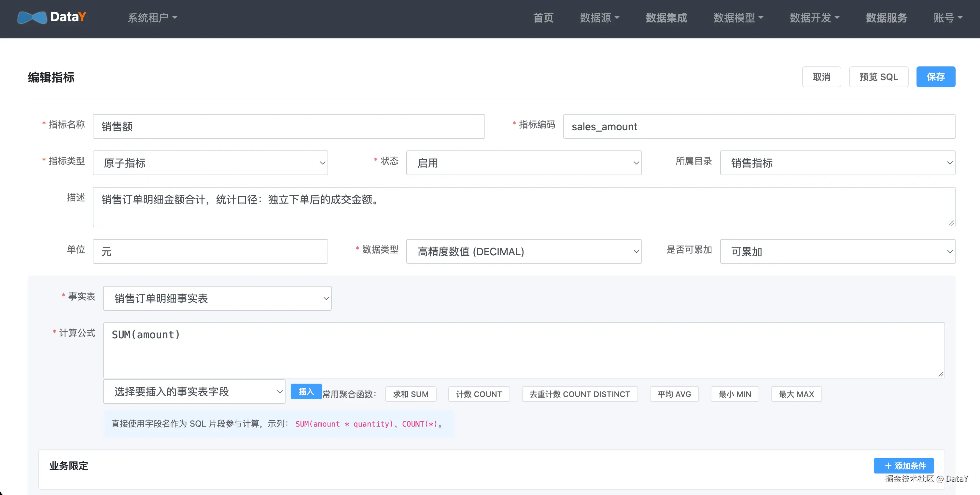
Task: Open the 所属目录 dropdown showing 销售指标
Action: [x=837, y=163]
